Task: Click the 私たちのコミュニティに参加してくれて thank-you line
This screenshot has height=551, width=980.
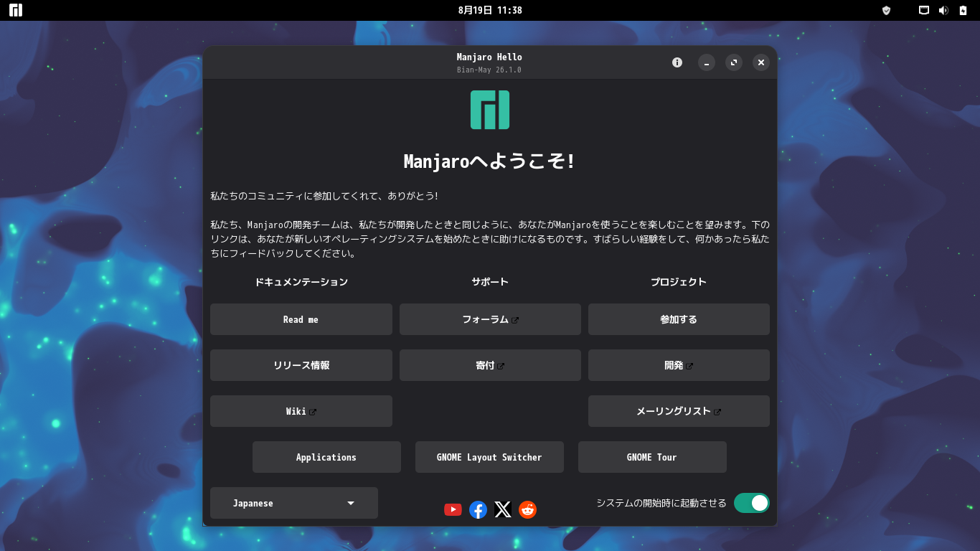Action: click(x=324, y=196)
